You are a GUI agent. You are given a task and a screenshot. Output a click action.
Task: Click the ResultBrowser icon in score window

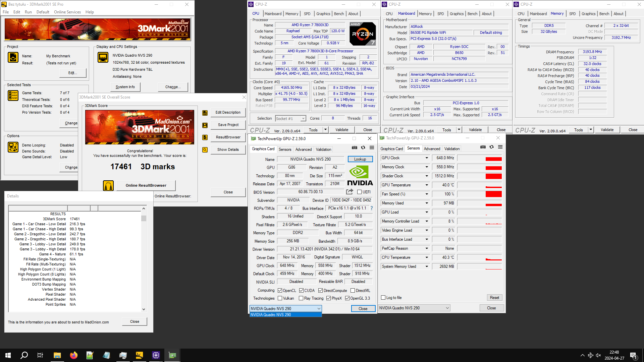point(205,137)
